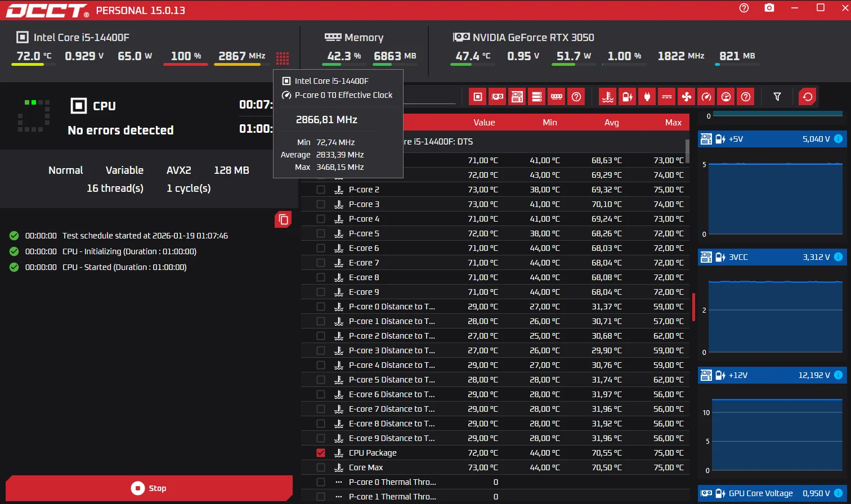Check the E-core 9 temperature checkbox

point(321,292)
